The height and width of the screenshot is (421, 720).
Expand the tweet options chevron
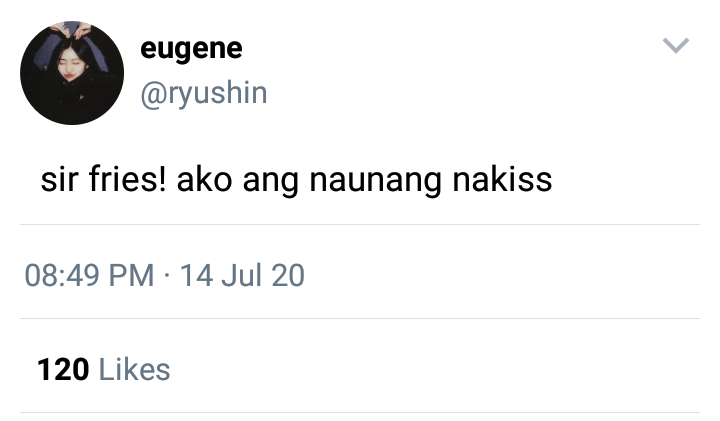coord(676,45)
